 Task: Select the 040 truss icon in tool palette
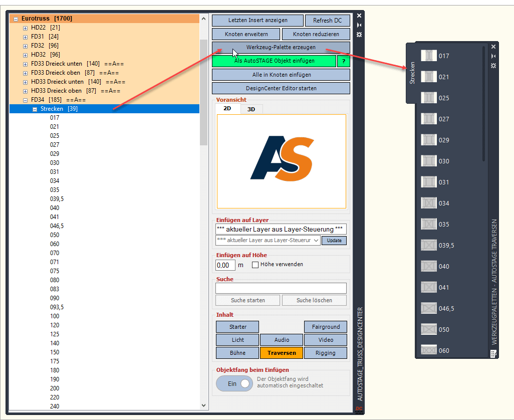[429, 266]
